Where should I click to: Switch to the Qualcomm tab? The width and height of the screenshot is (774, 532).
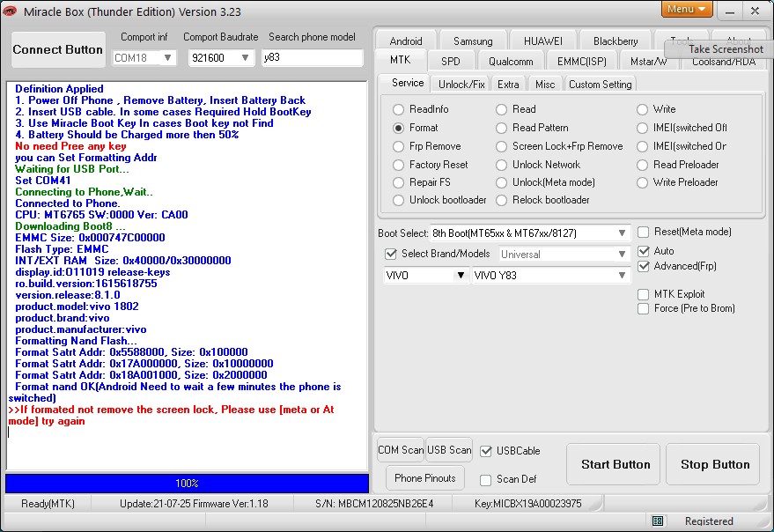pyautogui.click(x=511, y=62)
